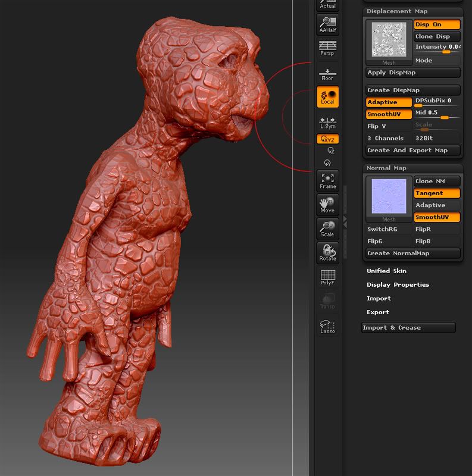Image resolution: width=472 pixels, height=476 pixels.
Task: Select the Lasso selection icon
Action: click(327, 326)
